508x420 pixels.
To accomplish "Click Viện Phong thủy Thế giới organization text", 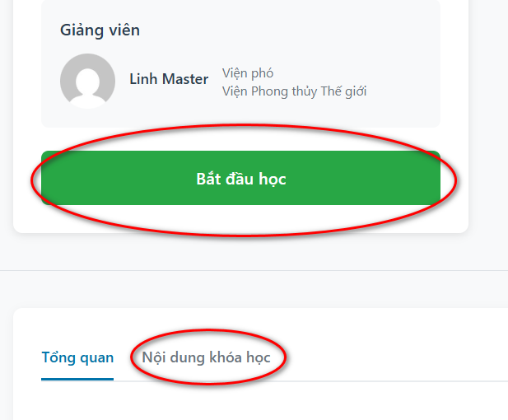I will click(294, 91).
